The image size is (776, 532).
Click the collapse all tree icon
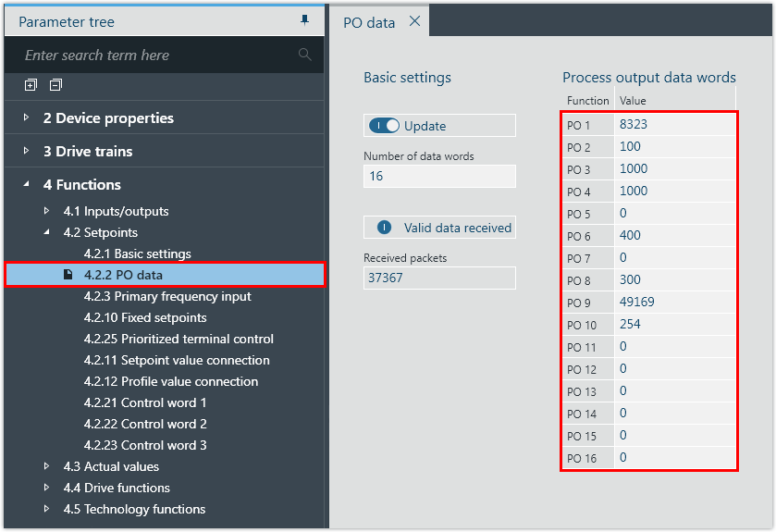pyautogui.click(x=55, y=85)
